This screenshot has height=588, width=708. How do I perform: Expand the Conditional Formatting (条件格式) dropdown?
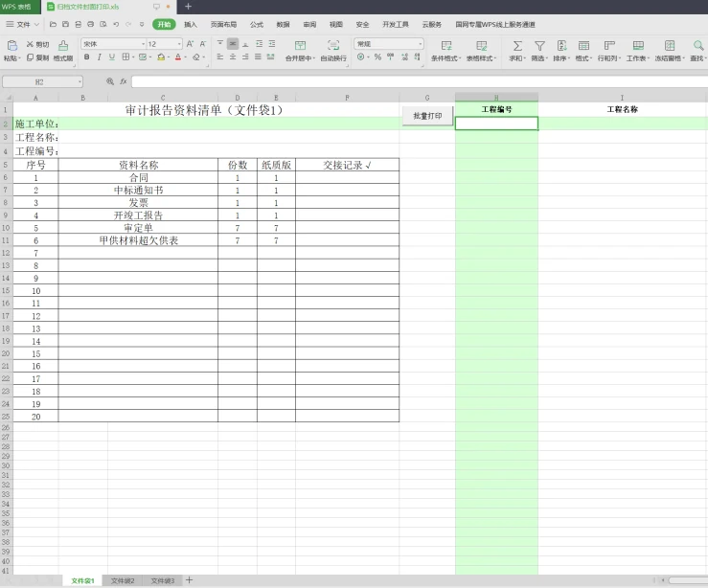click(460, 58)
